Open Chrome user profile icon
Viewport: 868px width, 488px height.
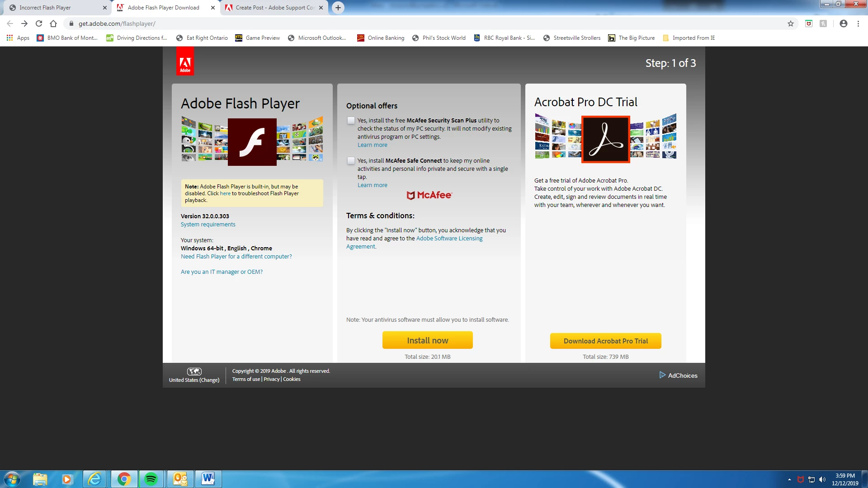point(843,23)
